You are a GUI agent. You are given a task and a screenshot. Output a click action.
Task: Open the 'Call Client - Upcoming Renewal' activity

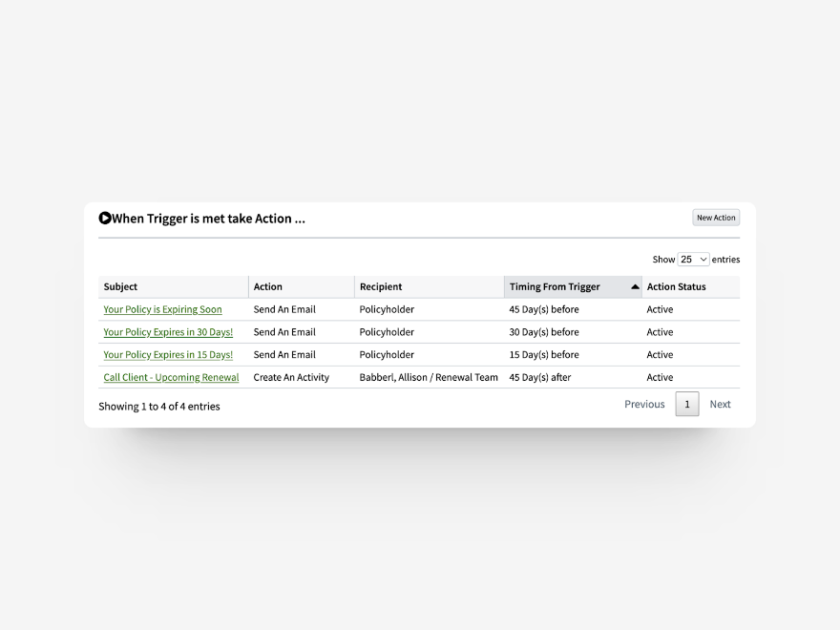click(x=172, y=377)
